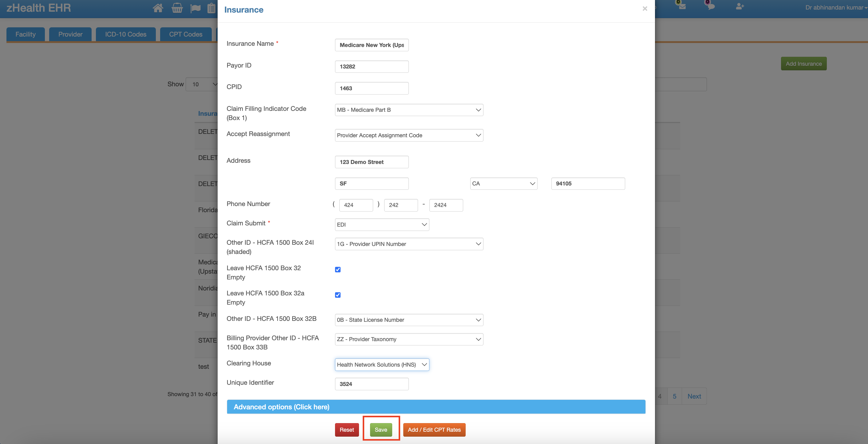868x444 pixels.
Task: Open the mail envelope notification icon
Action: pyautogui.click(x=682, y=6)
